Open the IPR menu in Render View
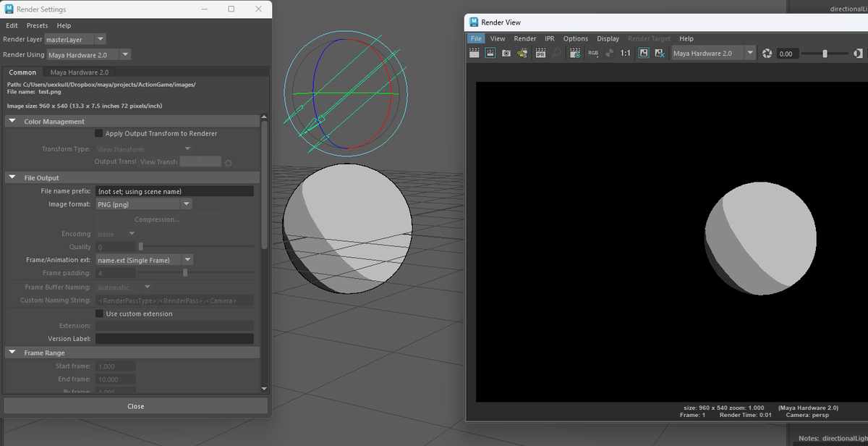 pyautogui.click(x=550, y=38)
